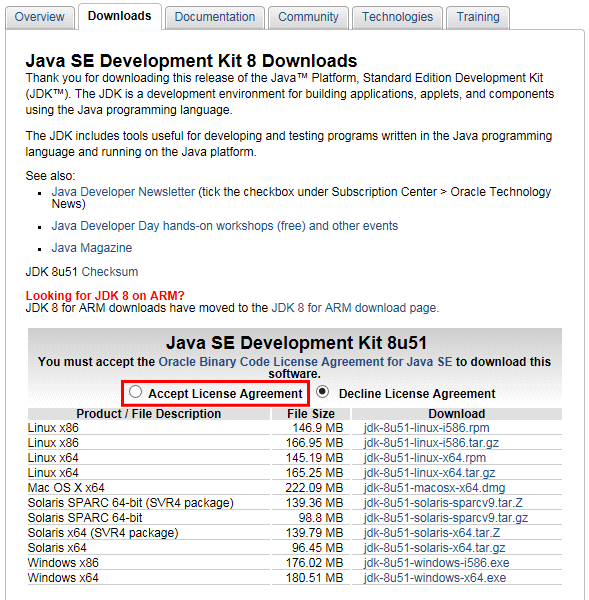The width and height of the screenshot is (589, 600).
Task: Click the File Size column header
Action: tap(311, 414)
